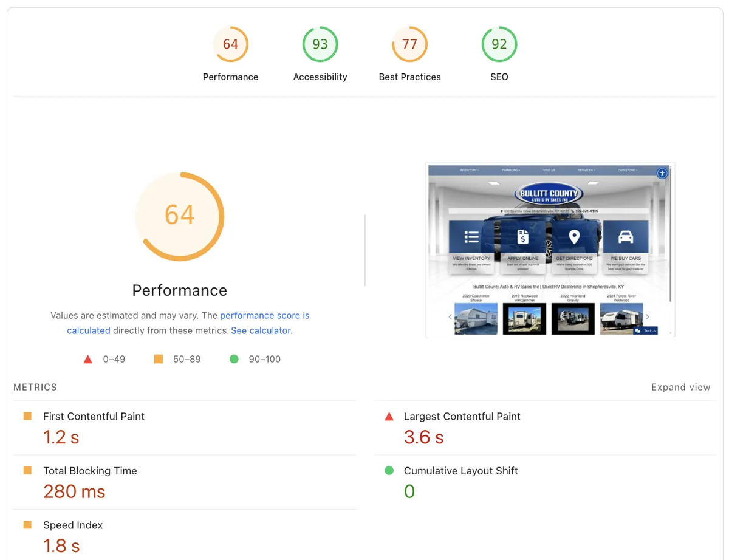Click the red triangle legend icon for 0–49
The height and width of the screenshot is (560, 729).
click(x=88, y=359)
